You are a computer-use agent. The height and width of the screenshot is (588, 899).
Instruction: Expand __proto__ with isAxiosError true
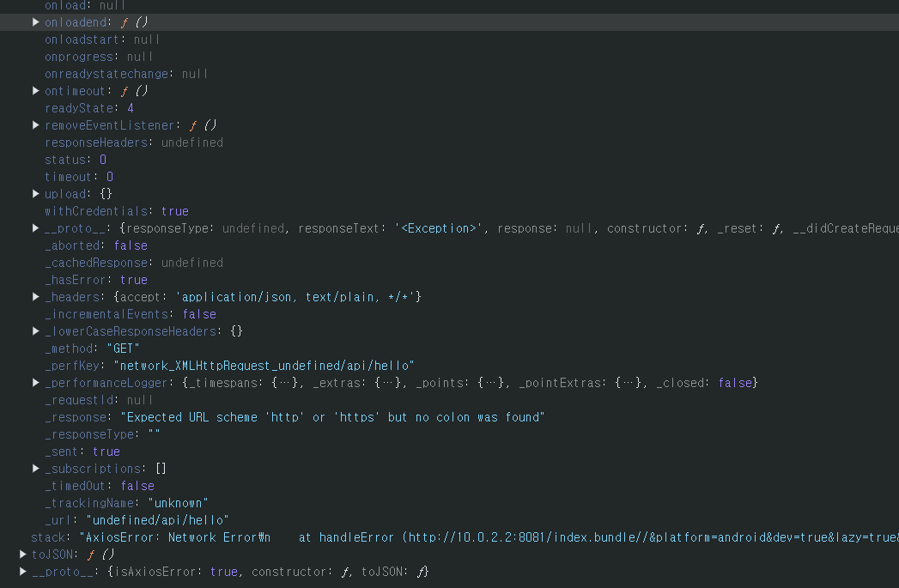(x=22, y=572)
